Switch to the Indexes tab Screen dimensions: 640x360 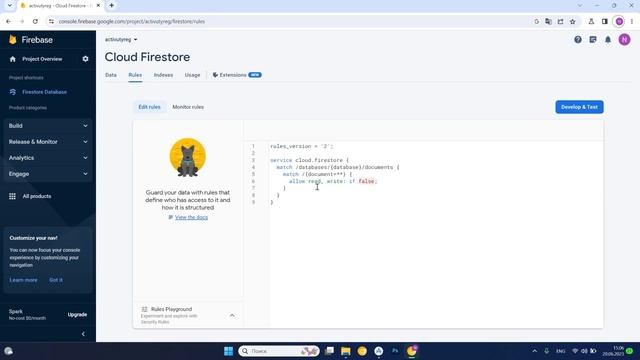pyautogui.click(x=163, y=75)
